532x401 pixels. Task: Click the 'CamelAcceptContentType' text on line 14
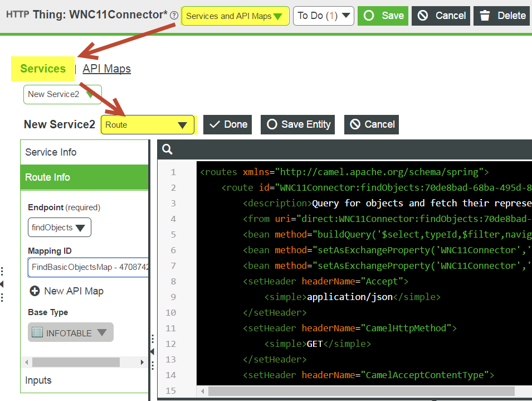pos(424,375)
